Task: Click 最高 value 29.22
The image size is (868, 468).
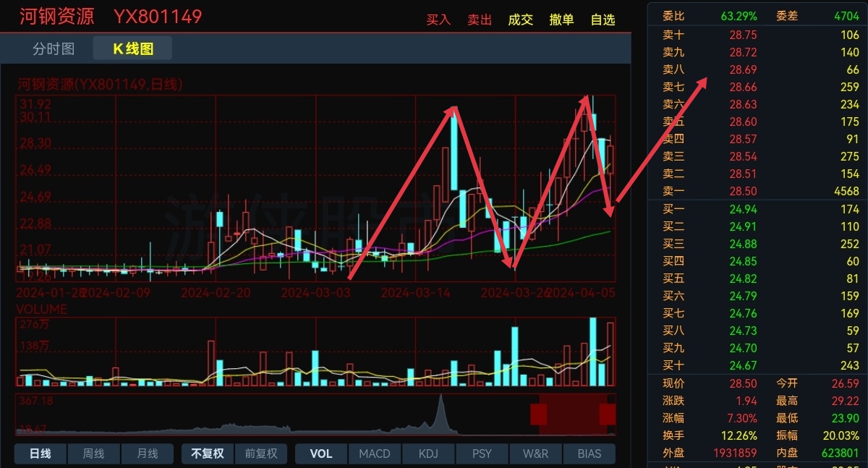Action: [x=845, y=401]
